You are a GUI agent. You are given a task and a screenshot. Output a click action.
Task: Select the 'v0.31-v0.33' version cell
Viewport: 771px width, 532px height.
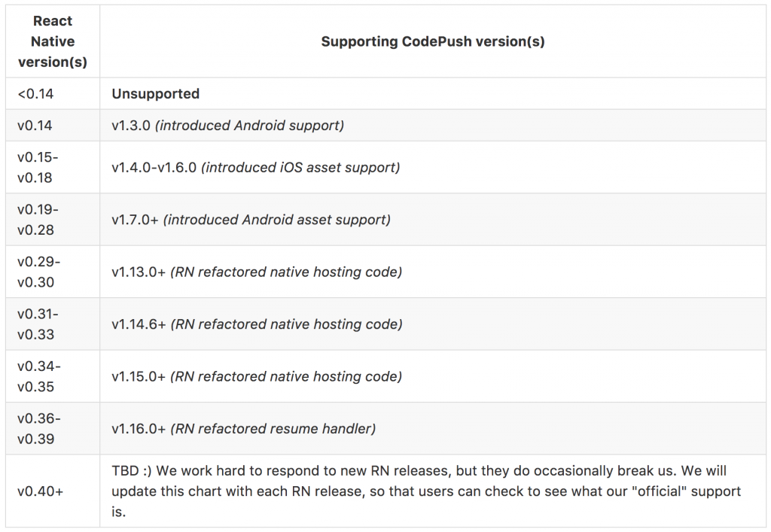point(38,324)
